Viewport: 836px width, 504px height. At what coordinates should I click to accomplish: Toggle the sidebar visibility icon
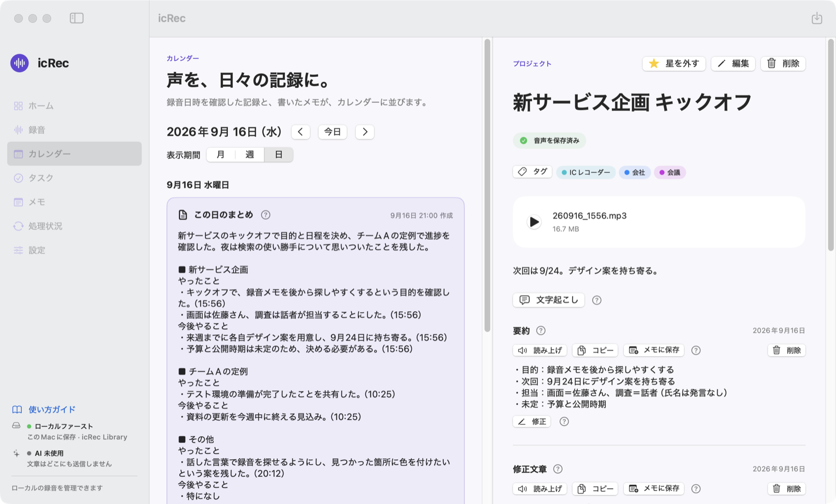[76, 18]
